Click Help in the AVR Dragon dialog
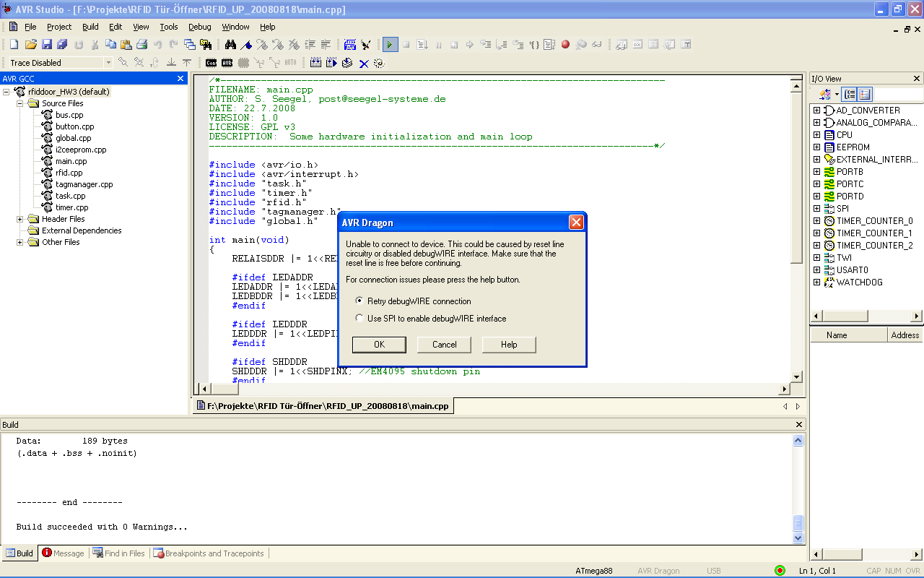The height and width of the screenshot is (578, 924). (x=509, y=345)
